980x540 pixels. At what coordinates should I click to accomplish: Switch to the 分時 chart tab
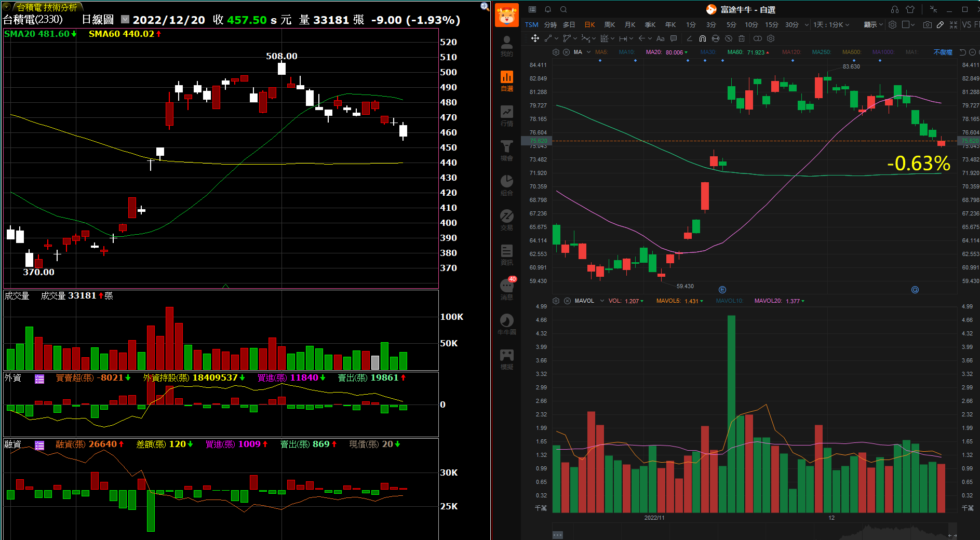click(x=551, y=24)
